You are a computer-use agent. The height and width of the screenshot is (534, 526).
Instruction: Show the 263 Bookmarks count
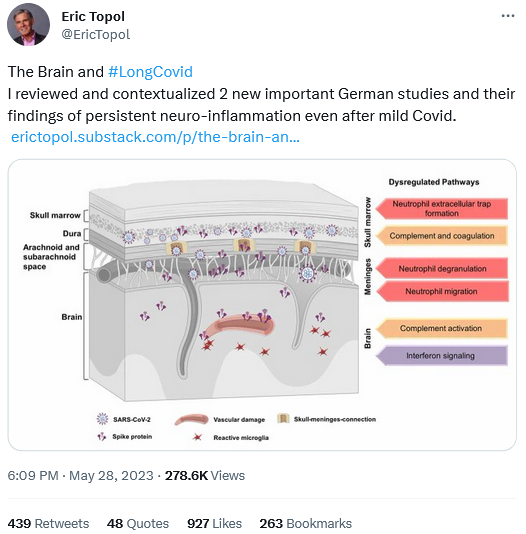[x=305, y=523]
